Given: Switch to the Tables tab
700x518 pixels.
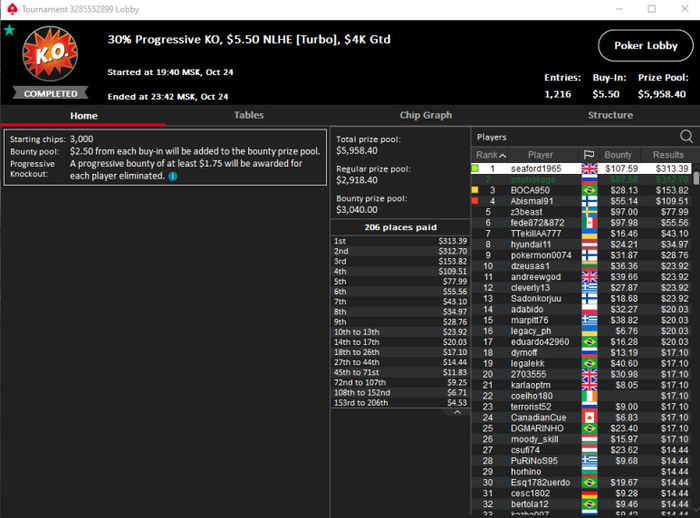Looking at the screenshot, I should (x=249, y=115).
